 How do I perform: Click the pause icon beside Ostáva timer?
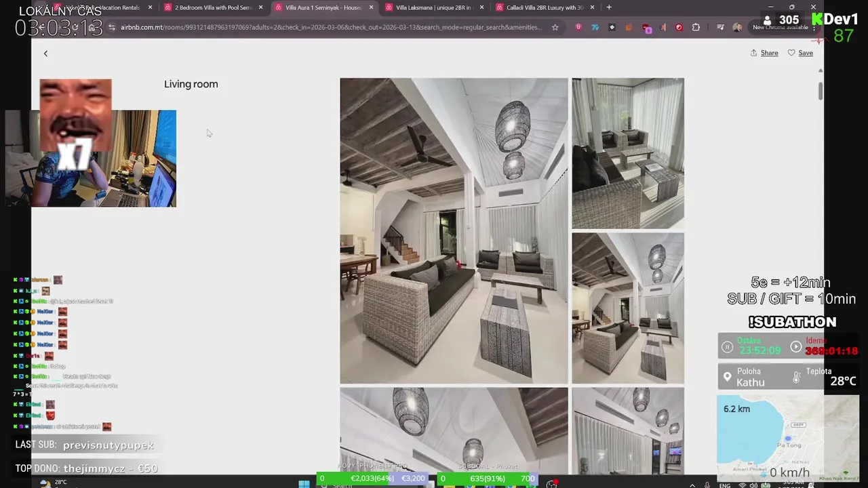[x=727, y=347]
